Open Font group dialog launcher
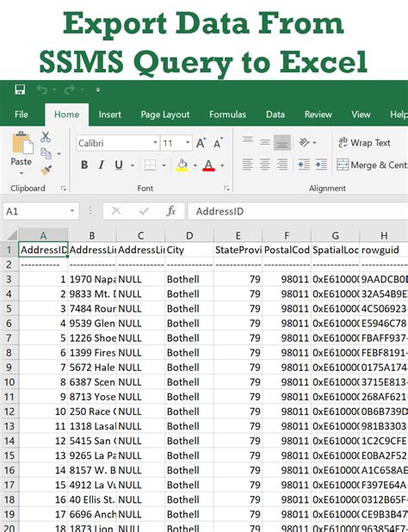The width and height of the screenshot is (408, 532). [226, 189]
